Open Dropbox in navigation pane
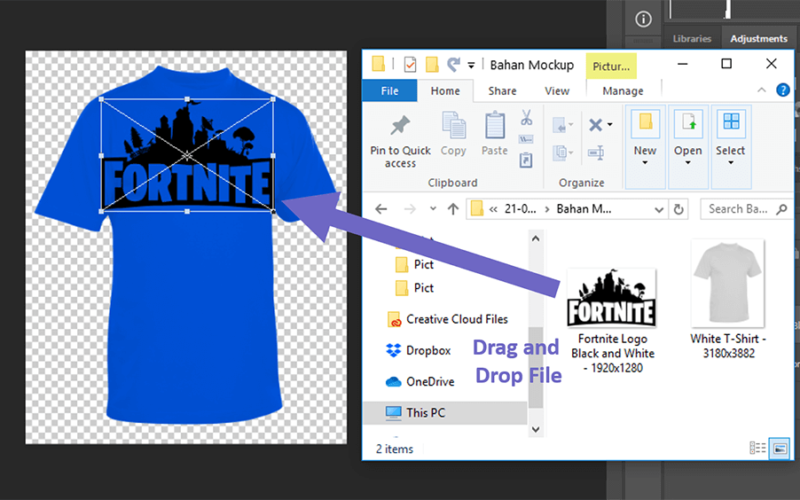This screenshot has height=500, width=800. [418, 351]
